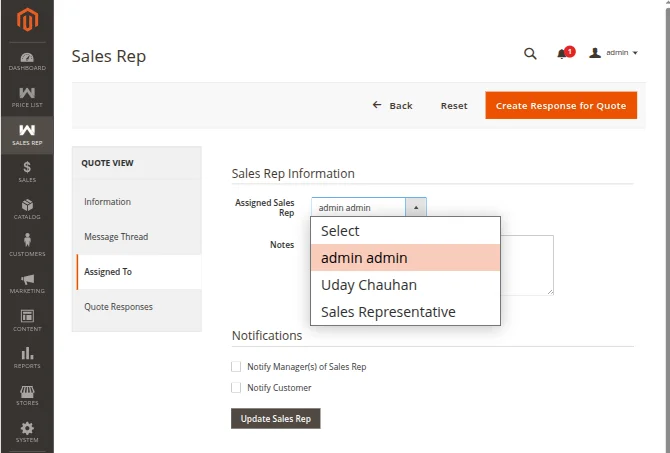Screen dimensions: 670x453
Task: Choose Uday Chauhan from the dropdown list
Action: [x=369, y=285]
